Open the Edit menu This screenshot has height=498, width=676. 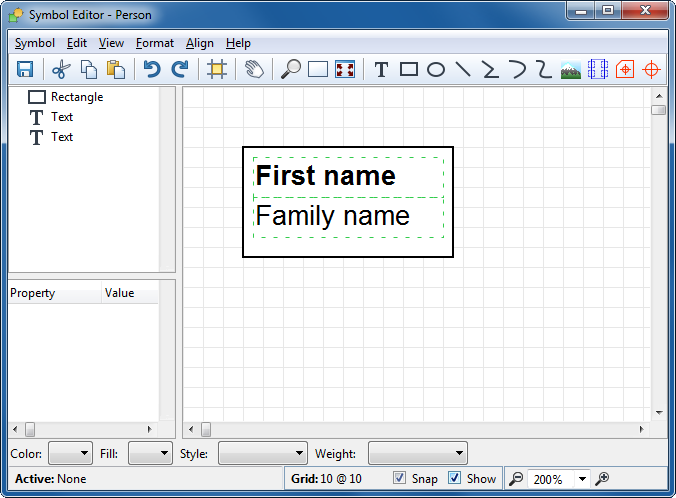(77, 43)
